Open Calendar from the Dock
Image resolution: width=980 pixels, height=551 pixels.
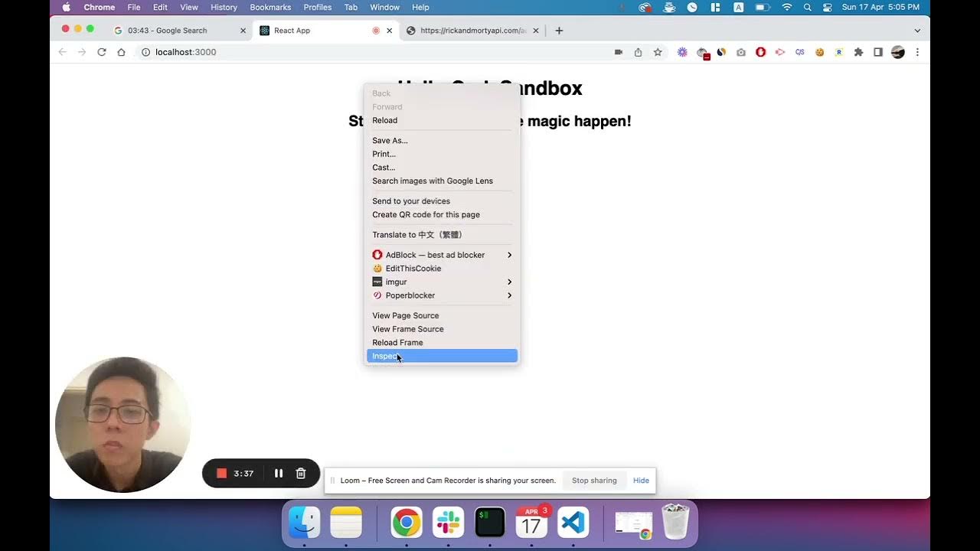(531, 523)
